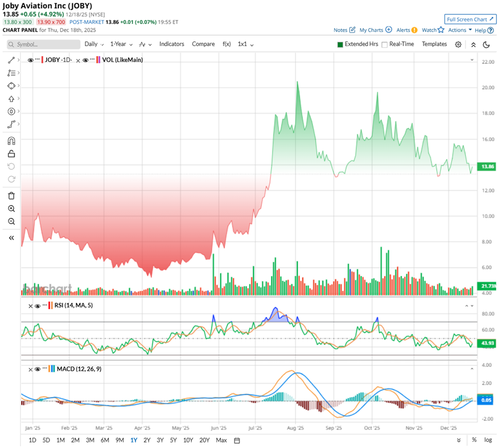Hide the VOL indicator eye icon
Image resolution: width=501 pixels, height=448 pixels.
click(85, 60)
